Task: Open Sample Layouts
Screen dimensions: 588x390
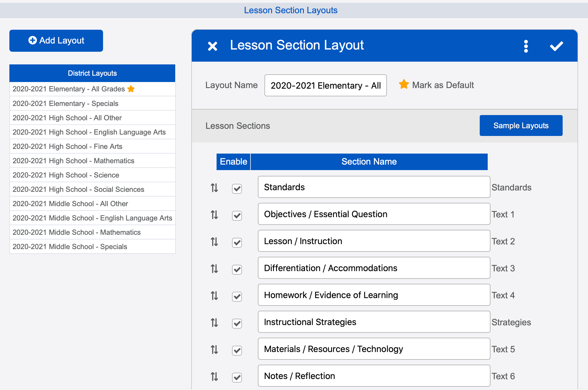Action: (x=521, y=126)
